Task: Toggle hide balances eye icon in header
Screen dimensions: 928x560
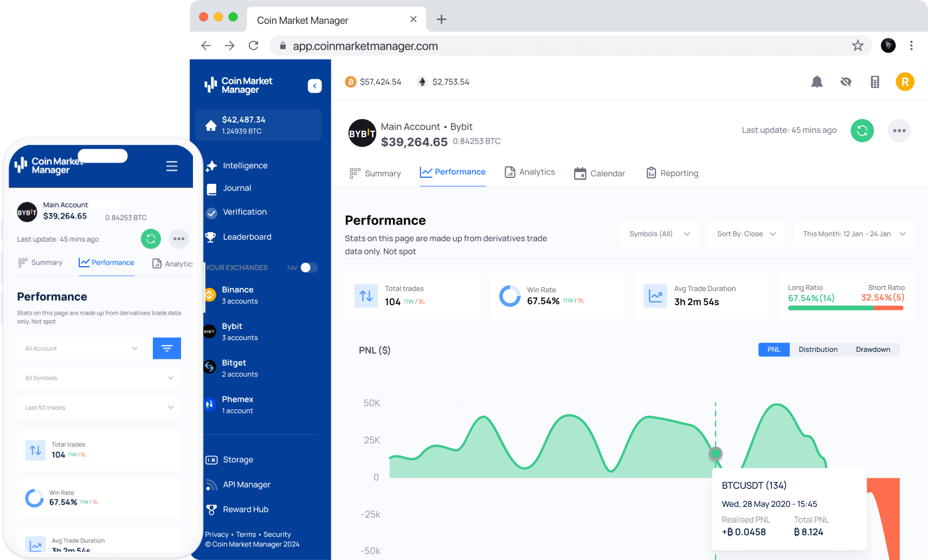Action: click(846, 82)
